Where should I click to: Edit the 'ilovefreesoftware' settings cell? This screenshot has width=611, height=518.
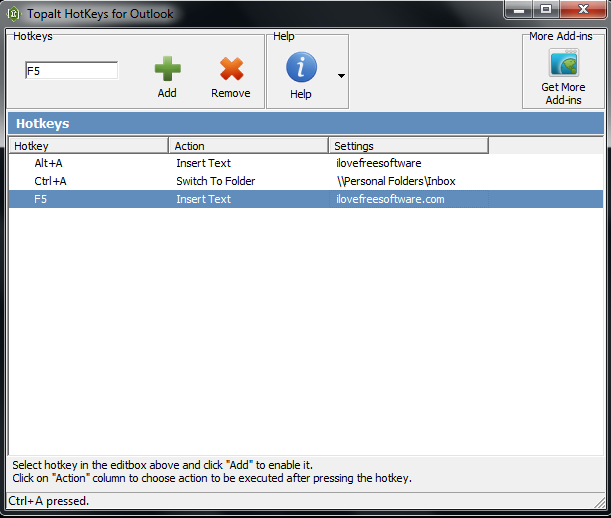click(x=379, y=163)
